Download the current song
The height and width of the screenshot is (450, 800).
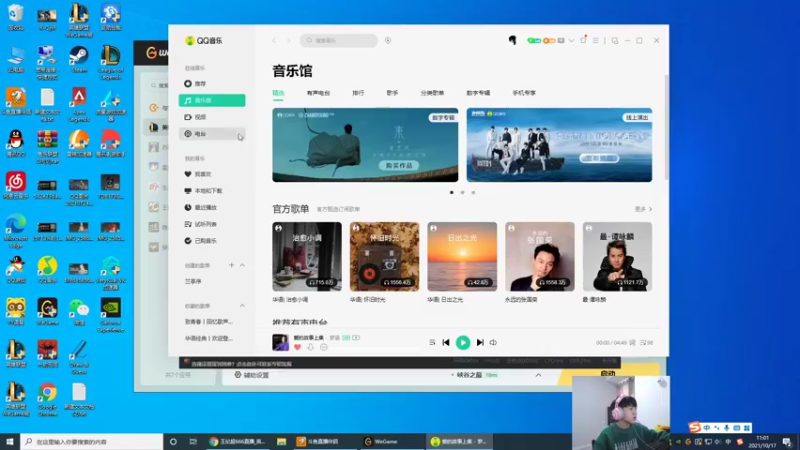[310, 347]
